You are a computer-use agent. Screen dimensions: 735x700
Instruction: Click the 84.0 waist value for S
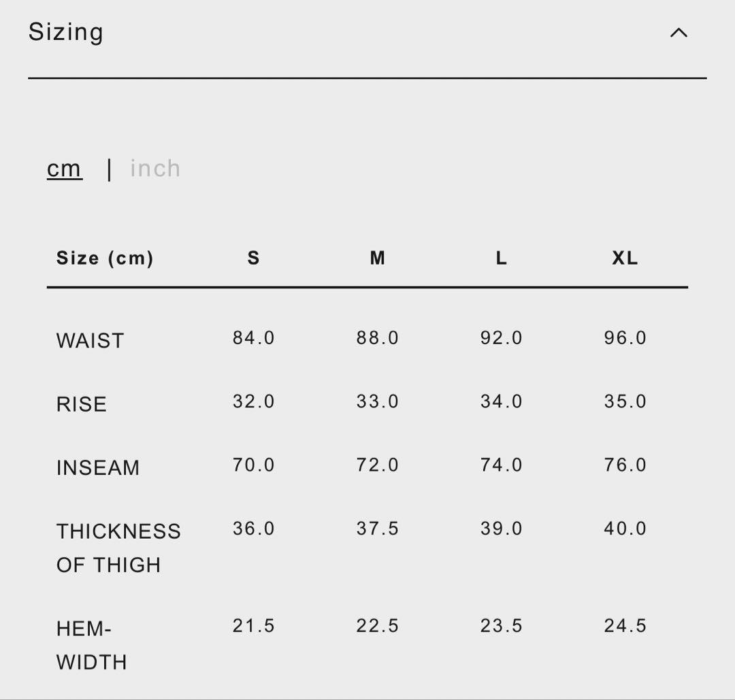254,338
